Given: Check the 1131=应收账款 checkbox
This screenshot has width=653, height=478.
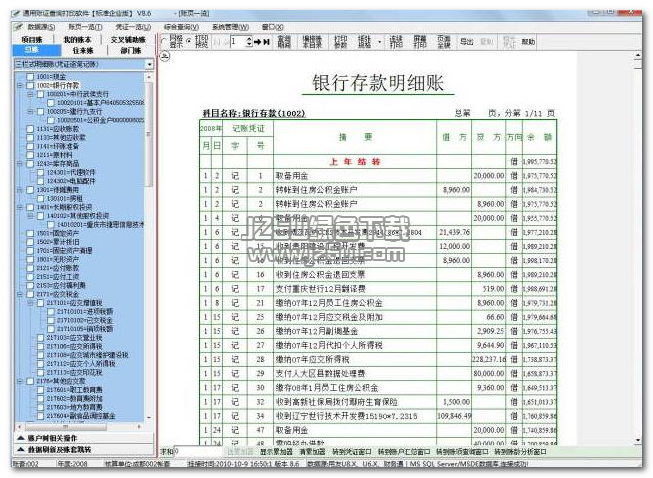Looking at the screenshot, I should coord(30,129).
